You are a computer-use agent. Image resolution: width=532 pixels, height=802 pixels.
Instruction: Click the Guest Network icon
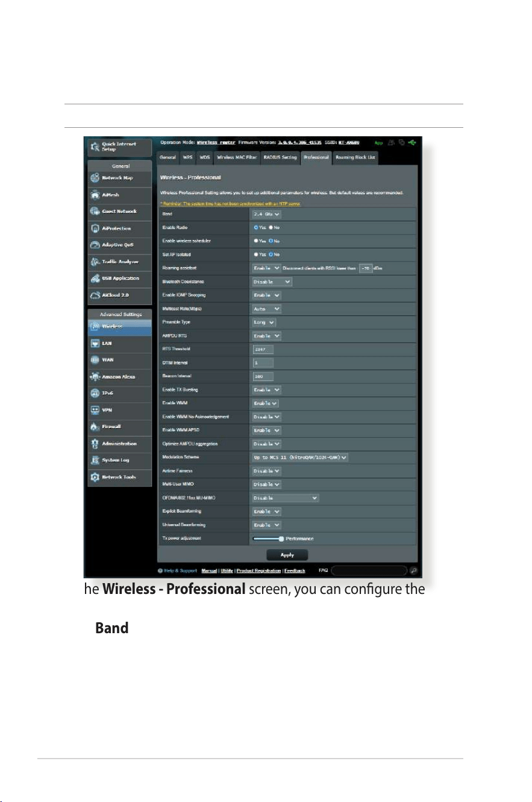click(x=95, y=212)
